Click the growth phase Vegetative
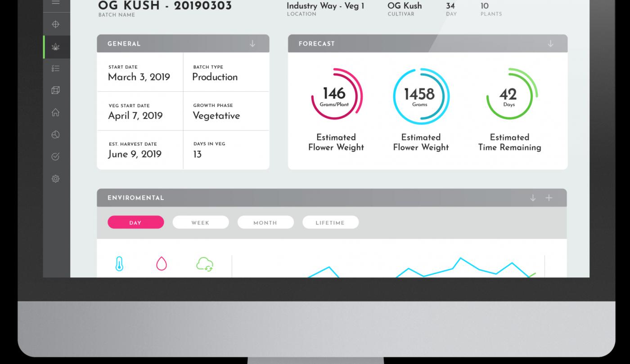The height and width of the screenshot is (364, 630). click(x=216, y=115)
